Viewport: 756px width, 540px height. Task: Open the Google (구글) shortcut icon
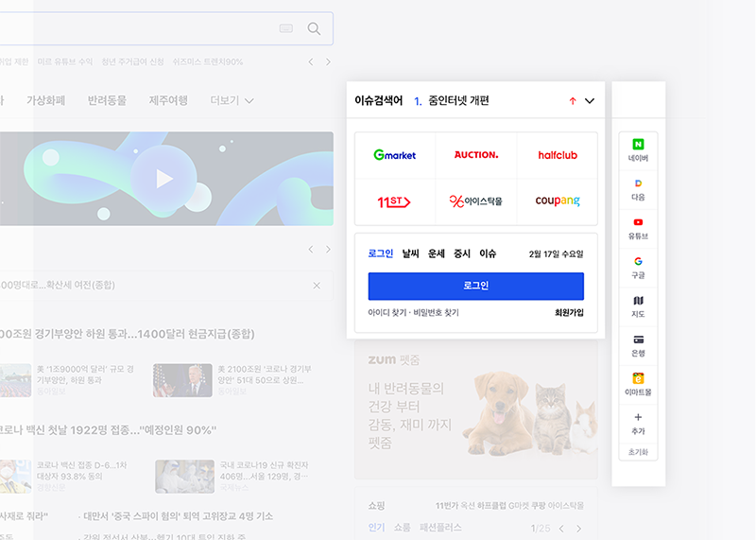[x=638, y=268]
